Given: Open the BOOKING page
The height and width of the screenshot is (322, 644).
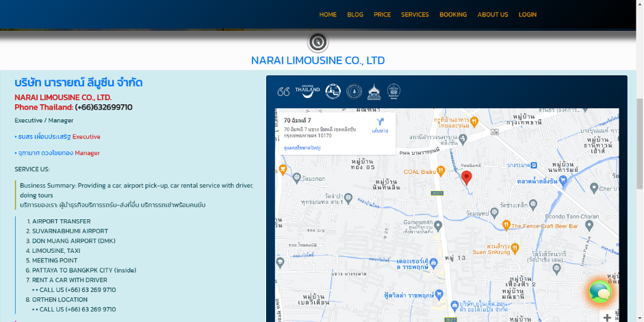Looking at the screenshot, I should (453, 14).
